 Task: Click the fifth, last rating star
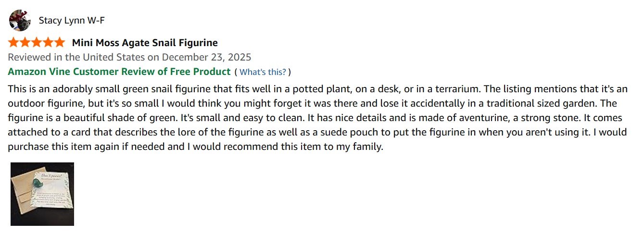[59, 42]
